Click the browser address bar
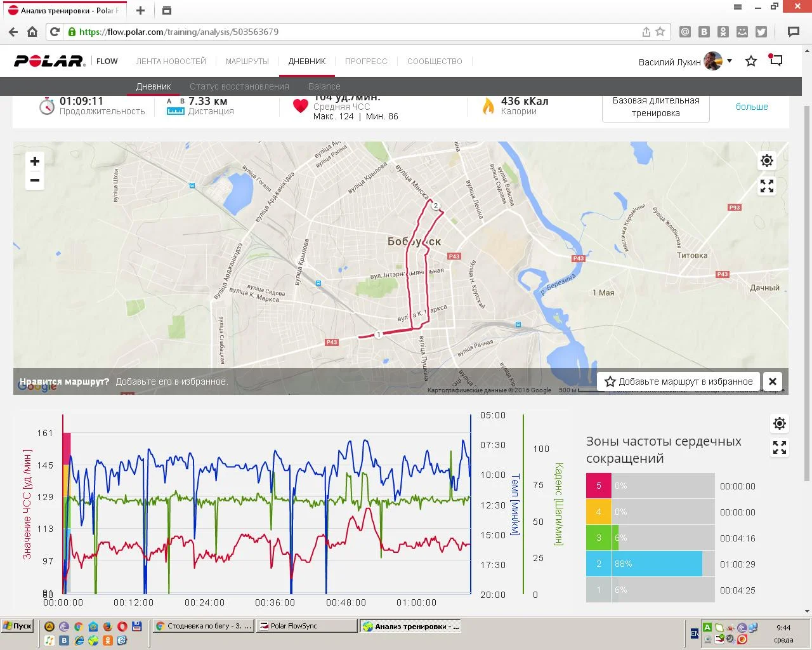 click(x=355, y=32)
